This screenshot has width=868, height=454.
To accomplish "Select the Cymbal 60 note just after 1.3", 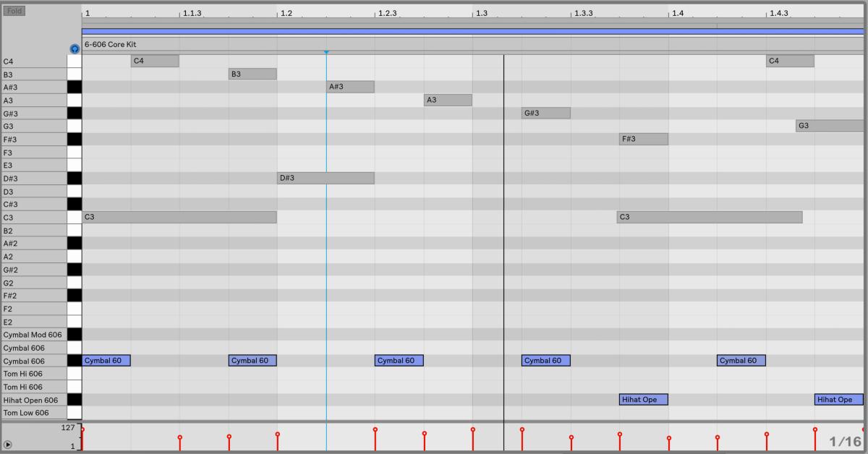I will pos(546,360).
